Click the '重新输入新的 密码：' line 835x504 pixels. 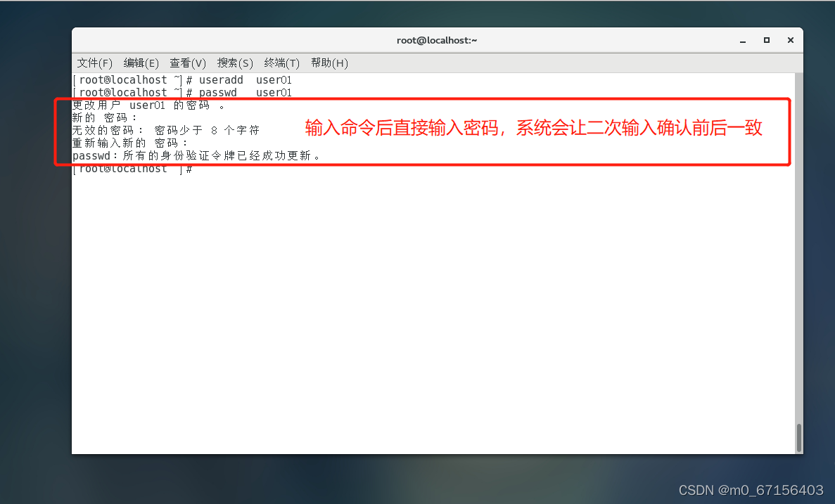click(x=130, y=143)
